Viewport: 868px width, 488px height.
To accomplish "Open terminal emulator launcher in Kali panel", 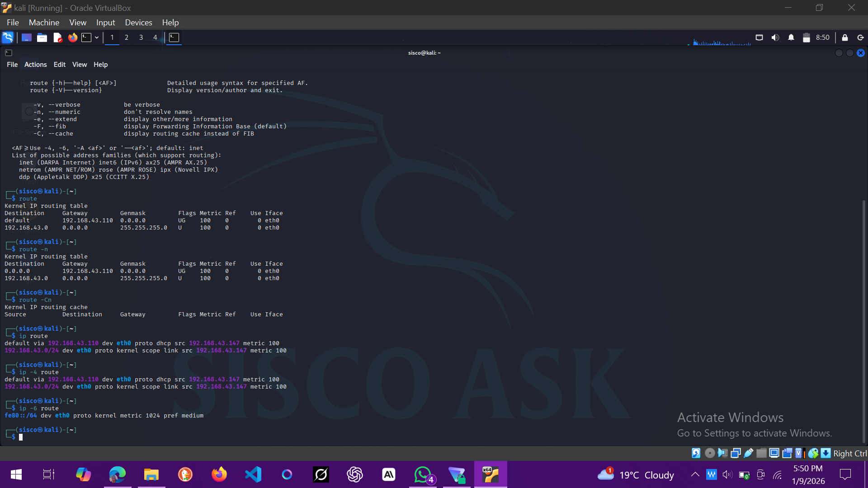I will pos(86,38).
